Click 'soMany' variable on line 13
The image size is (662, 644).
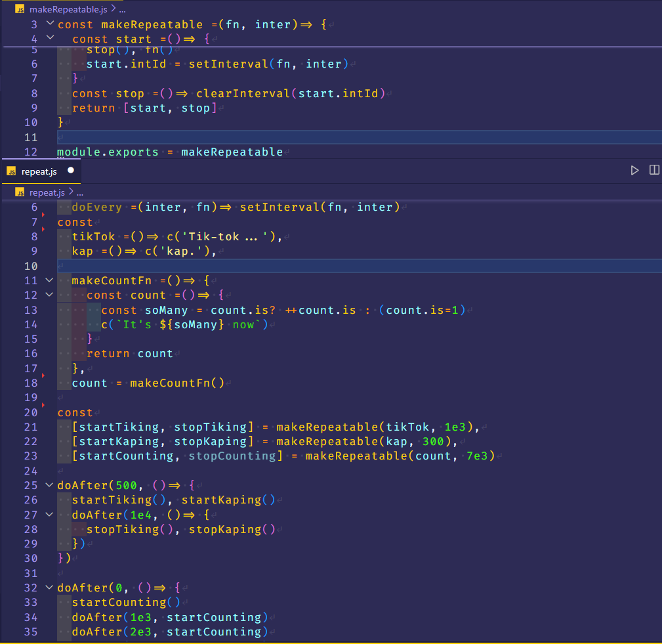167,310
